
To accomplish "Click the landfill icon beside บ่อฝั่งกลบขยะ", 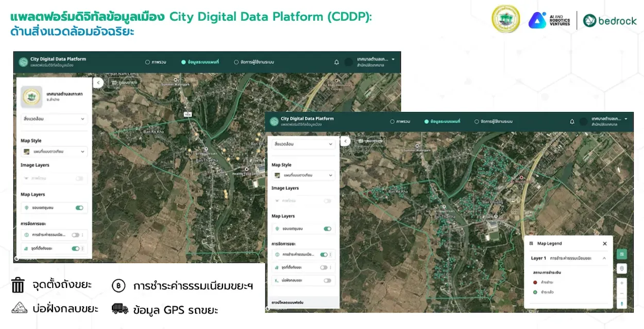I will coord(19,308).
